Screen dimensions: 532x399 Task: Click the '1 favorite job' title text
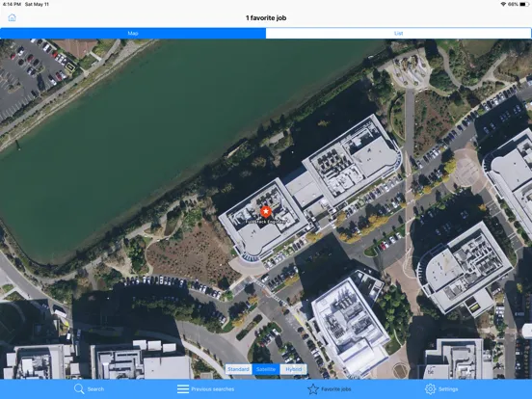point(266,18)
